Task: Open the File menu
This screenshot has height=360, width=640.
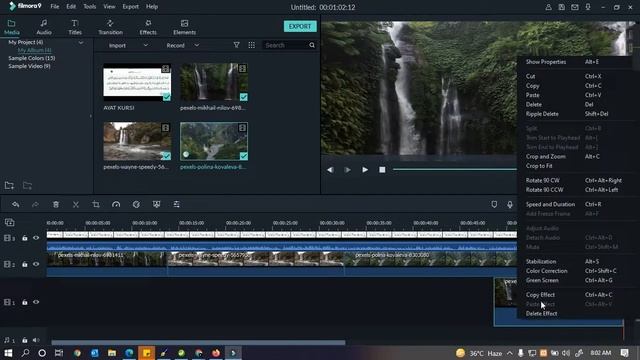Action: point(55,7)
